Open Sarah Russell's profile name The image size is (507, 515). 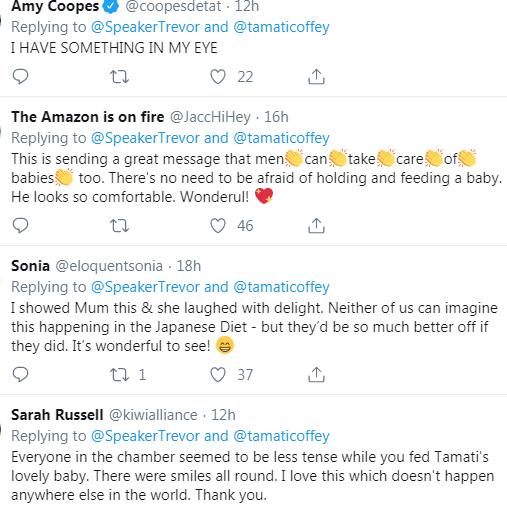coord(57,415)
